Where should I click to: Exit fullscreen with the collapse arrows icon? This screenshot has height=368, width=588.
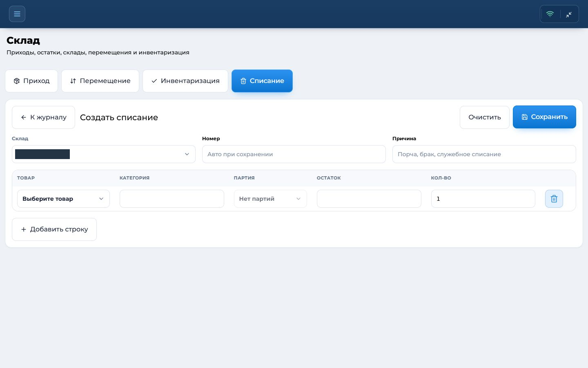point(569,14)
